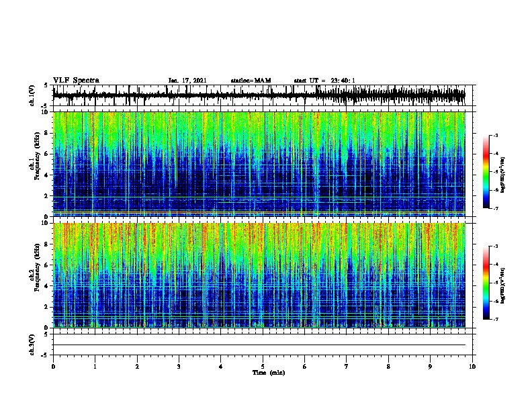Image resolution: width=532 pixels, height=411 pixels.
Task: Click the time axis tick label "4"
Action: click(221, 367)
